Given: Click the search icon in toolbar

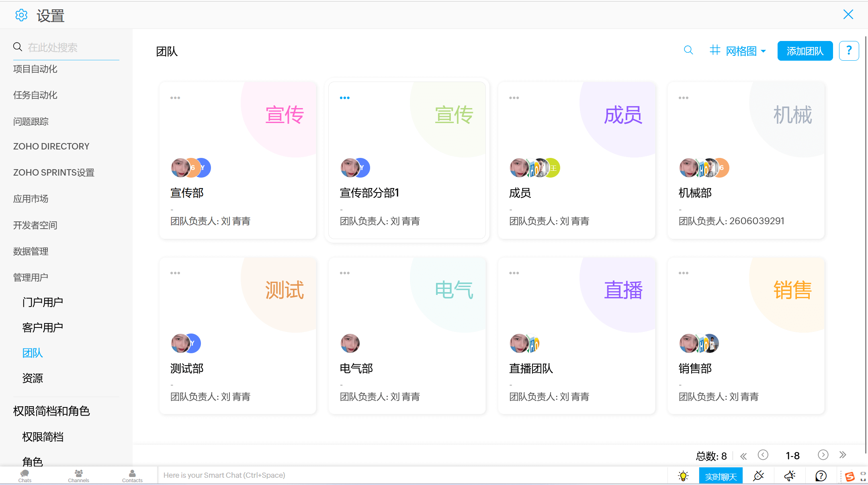Looking at the screenshot, I should click(x=688, y=51).
